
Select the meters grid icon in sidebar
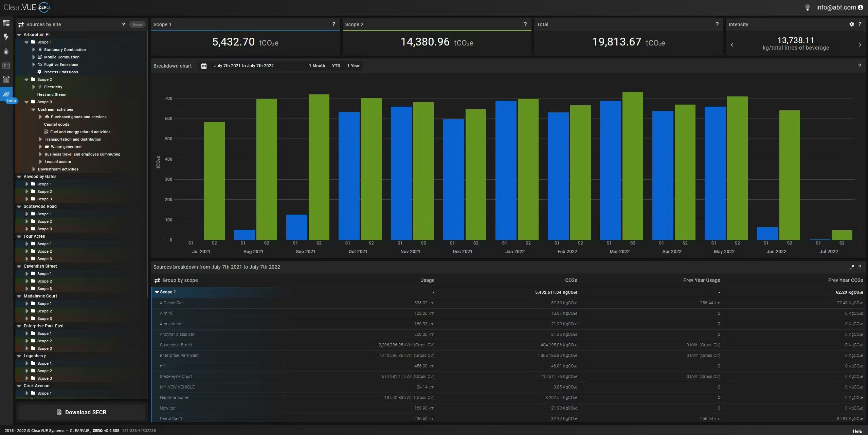pyautogui.click(x=6, y=66)
